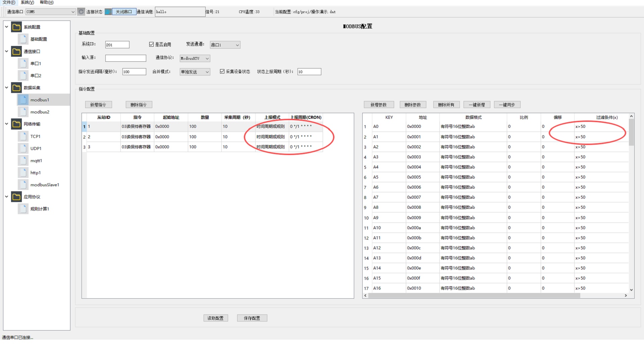
Task: Open the 文件(F) menu
Action: pos(9,2)
